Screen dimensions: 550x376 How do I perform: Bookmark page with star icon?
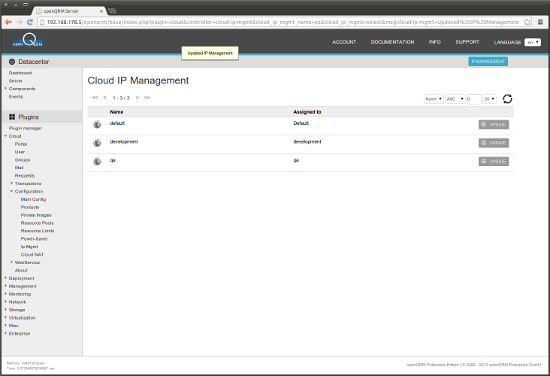coord(527,22)
